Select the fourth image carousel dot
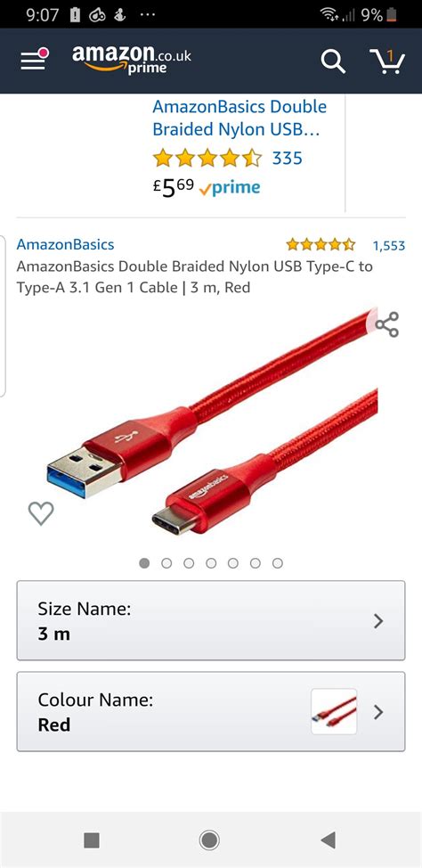 pyautogui.click(x=211, y=563)
